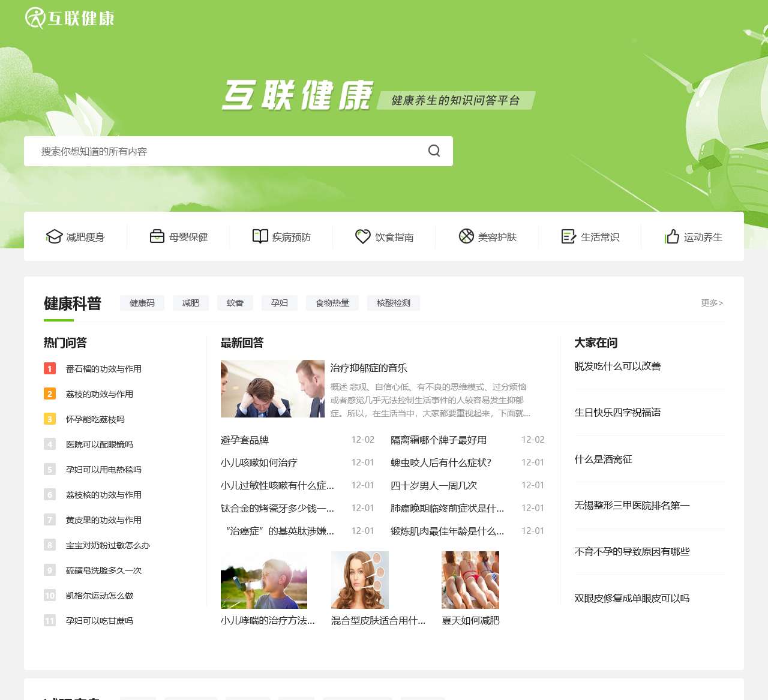Select the 最新回答 tab heading
The image size is (768, 700).
pyautogui.click(x=244, y=343)
